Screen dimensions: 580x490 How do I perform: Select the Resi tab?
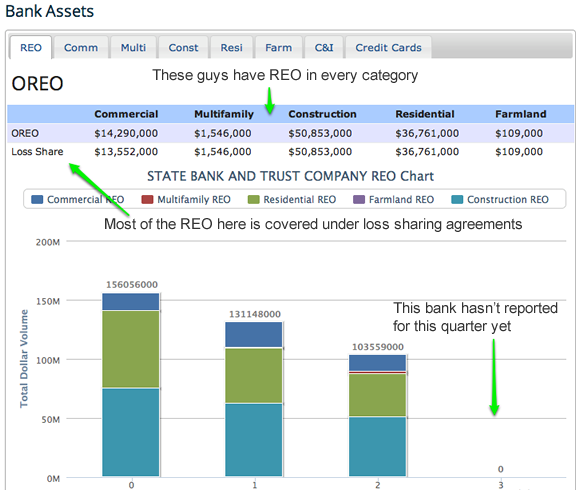(232, 47)
